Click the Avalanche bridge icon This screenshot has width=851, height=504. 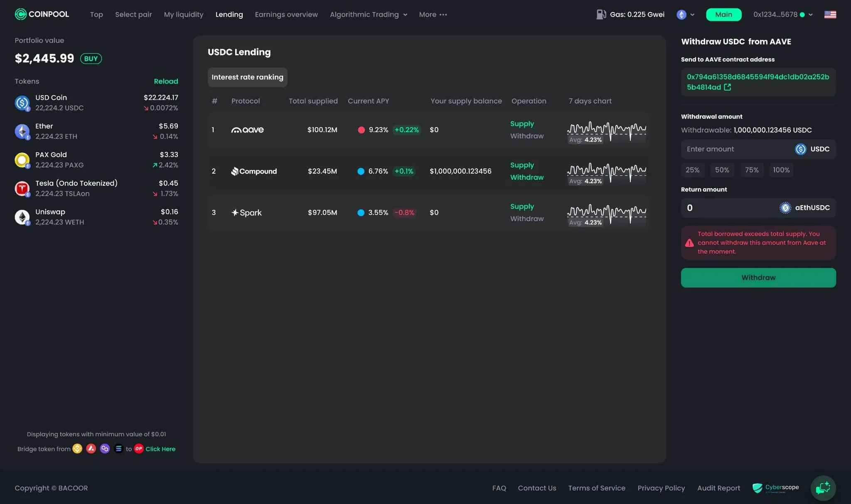pos(91,449)
